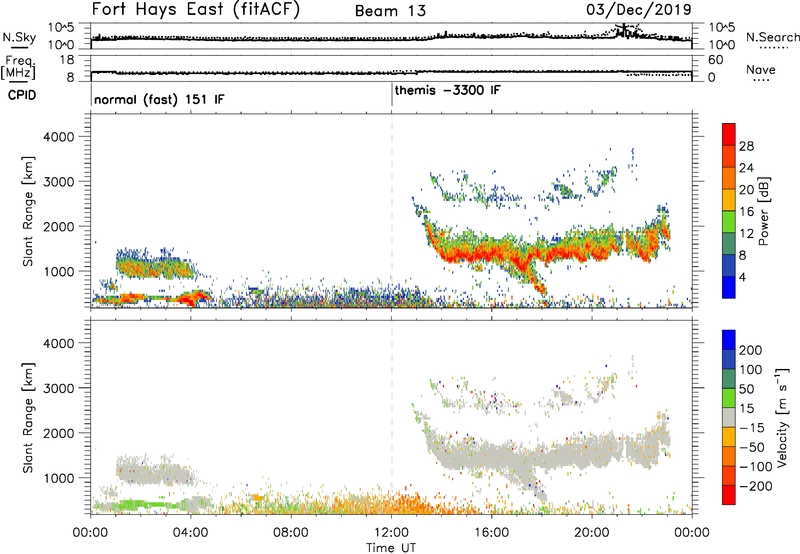Click the '20:00' time tick label

pyautogui.click(x=592, y=533)
